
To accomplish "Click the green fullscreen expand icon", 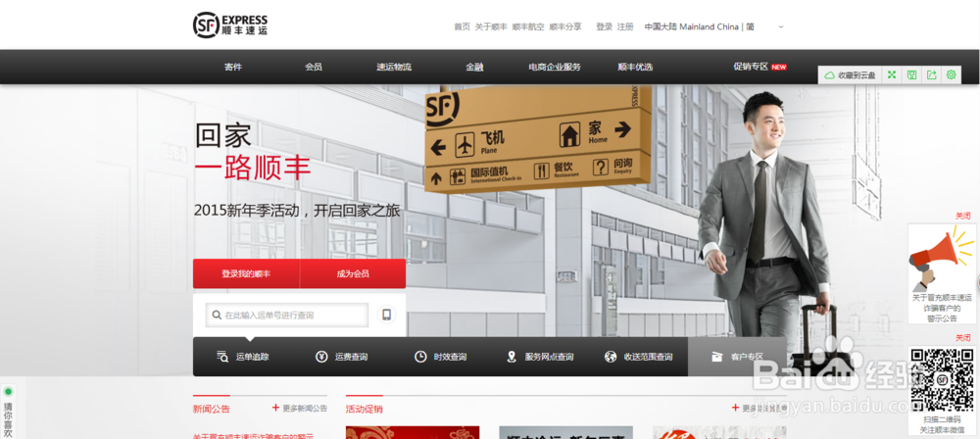I will (x=892, y=75).
